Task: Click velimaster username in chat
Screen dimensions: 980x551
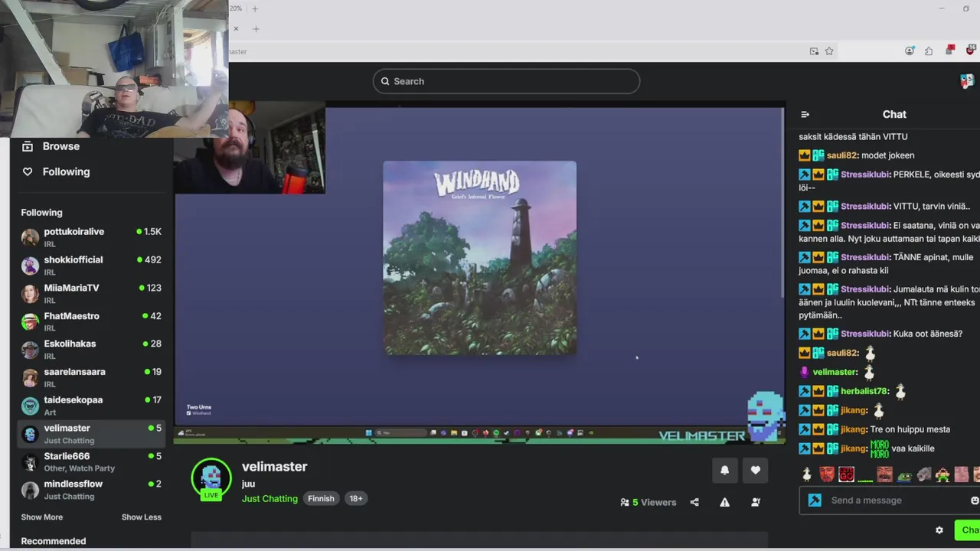Action: click(x=835, y=372)
